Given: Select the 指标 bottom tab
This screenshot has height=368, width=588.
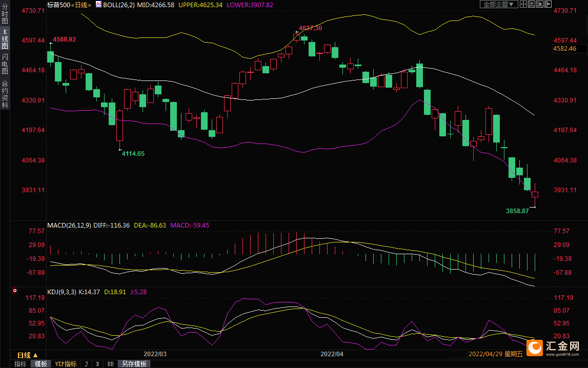Looking at the screenshot, I should [21, 364].
